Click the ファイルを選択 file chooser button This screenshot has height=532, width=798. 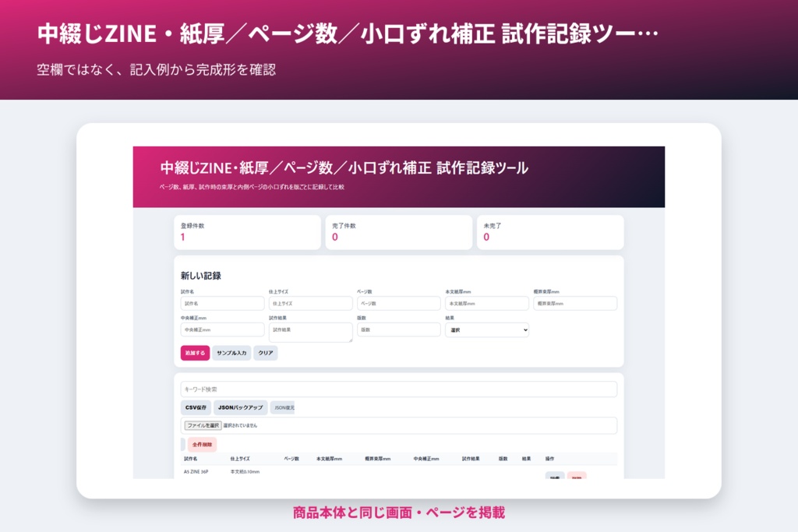[203, 425]
